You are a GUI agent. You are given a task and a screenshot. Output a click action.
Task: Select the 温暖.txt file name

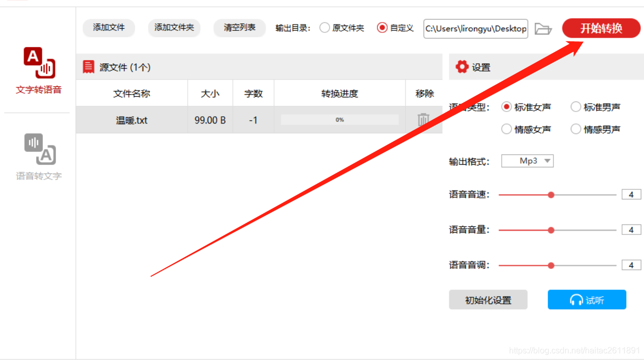tap(132, 120)
